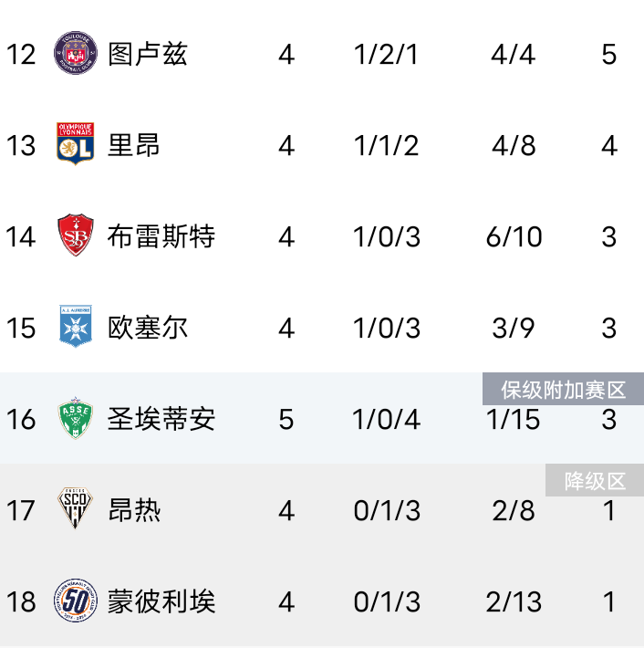Tap the Montpellier 50 anniversary logo
The height and width of the screenshot is (648, 644).
[76, 601]
